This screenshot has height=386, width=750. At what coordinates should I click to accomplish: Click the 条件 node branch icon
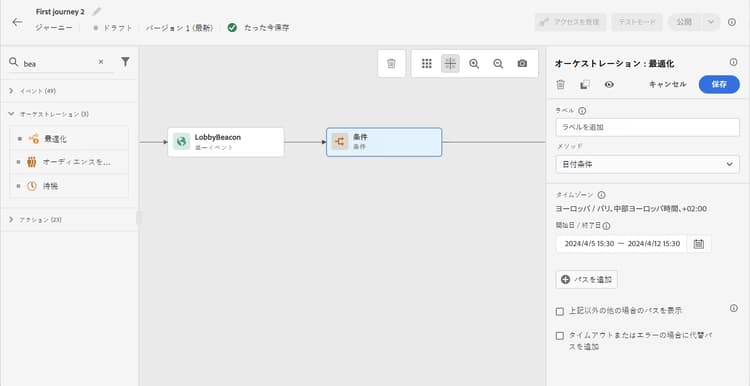point(340,142)
